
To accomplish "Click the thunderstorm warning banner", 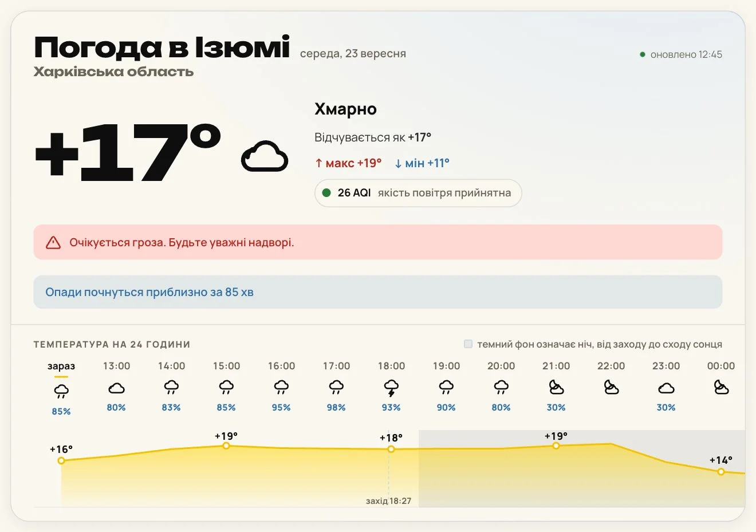I will [378, 242].
